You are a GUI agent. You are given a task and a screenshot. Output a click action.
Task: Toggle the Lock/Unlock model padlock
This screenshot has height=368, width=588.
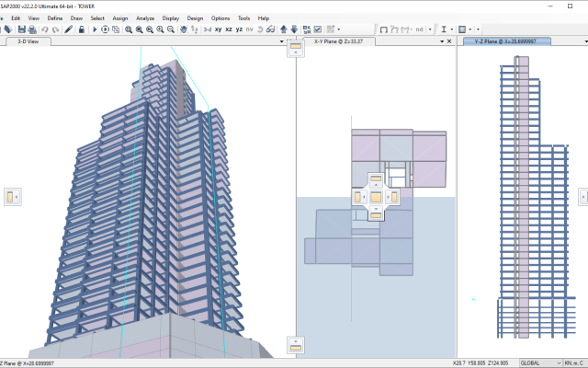[x=82, y=29]
